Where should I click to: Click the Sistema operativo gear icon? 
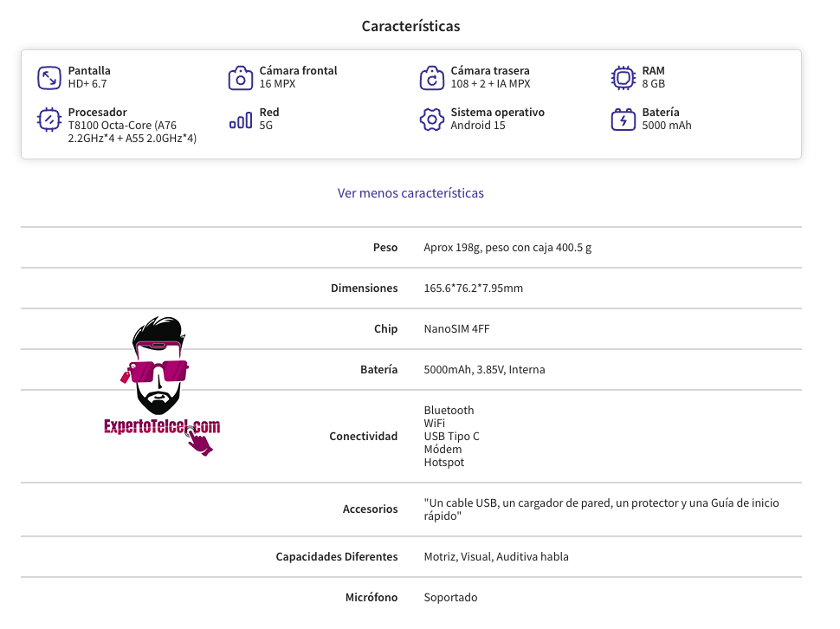[432, 120]
